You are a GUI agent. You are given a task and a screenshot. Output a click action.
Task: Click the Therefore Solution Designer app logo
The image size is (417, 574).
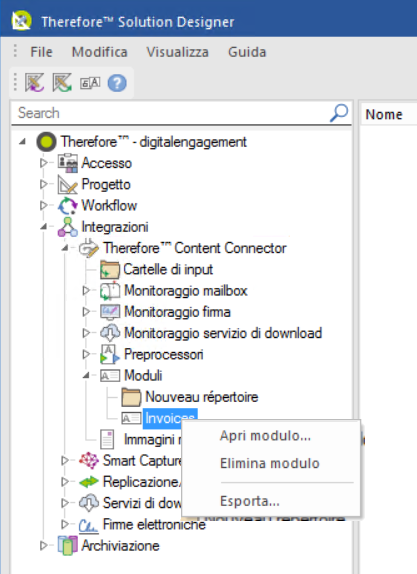[21, 21]
